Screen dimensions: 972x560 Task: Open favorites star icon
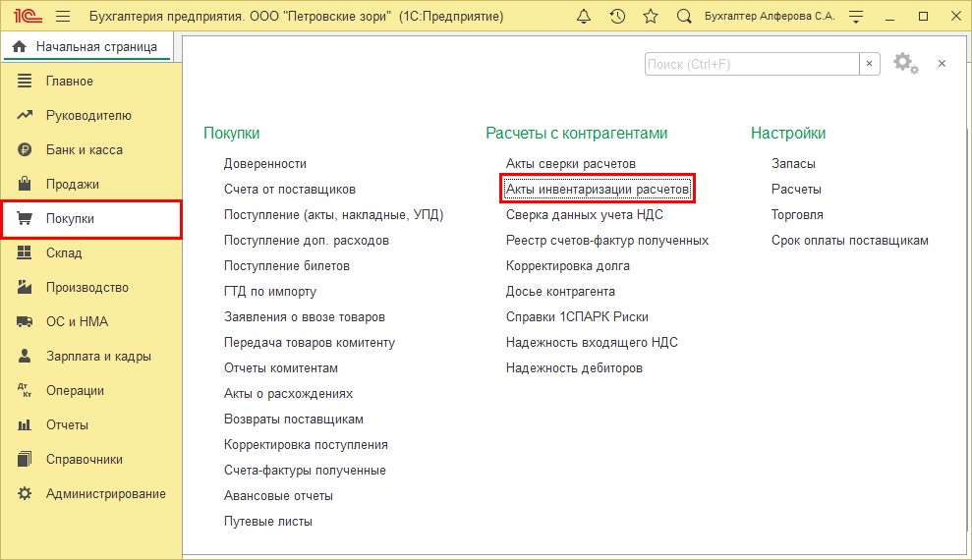[651, 16]
